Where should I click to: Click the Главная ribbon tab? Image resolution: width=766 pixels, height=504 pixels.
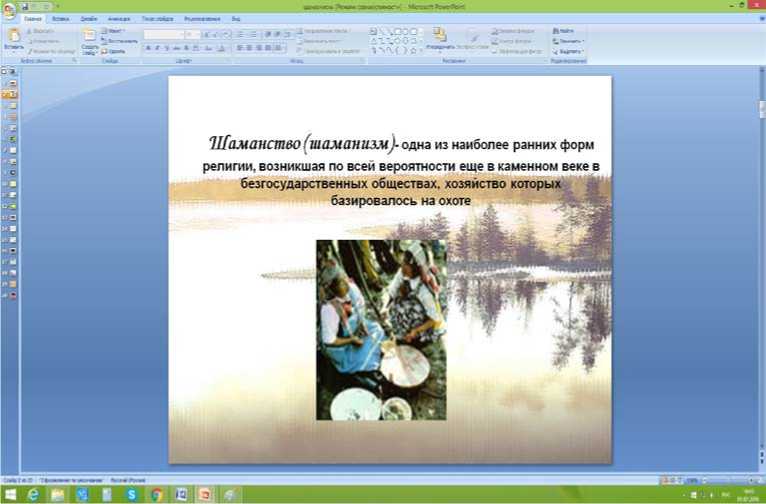point(33,19)
